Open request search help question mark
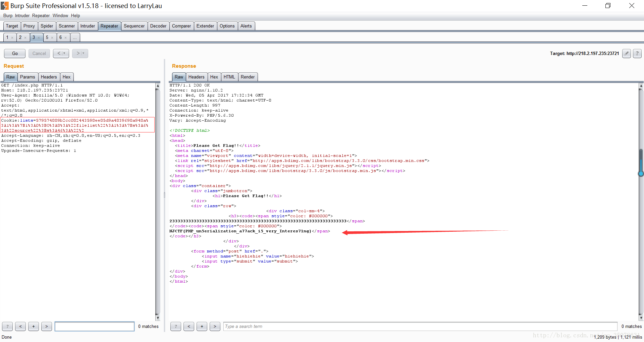644x342 pixels. coord(7,326)
